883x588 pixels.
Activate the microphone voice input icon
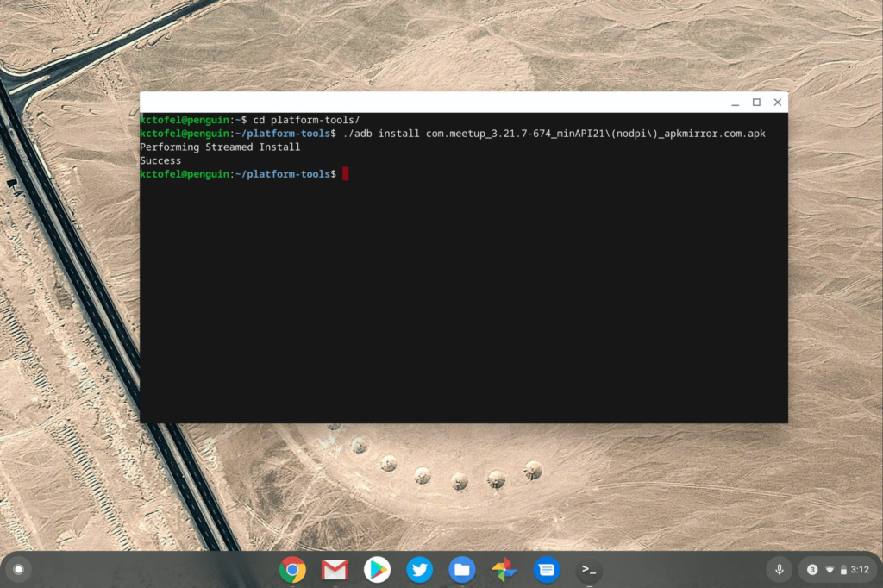[780, 570]
